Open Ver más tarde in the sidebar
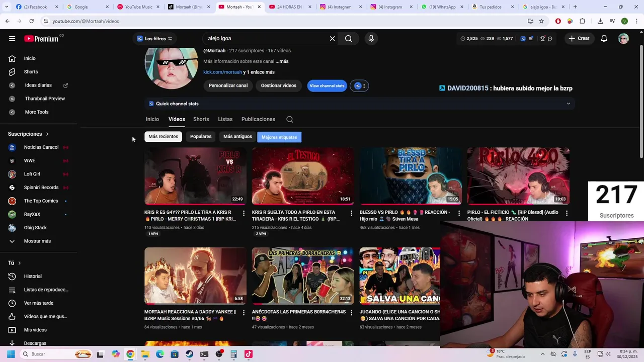This screenshot has height=362, width=644. pyautogui.click(x=39, y=303)
